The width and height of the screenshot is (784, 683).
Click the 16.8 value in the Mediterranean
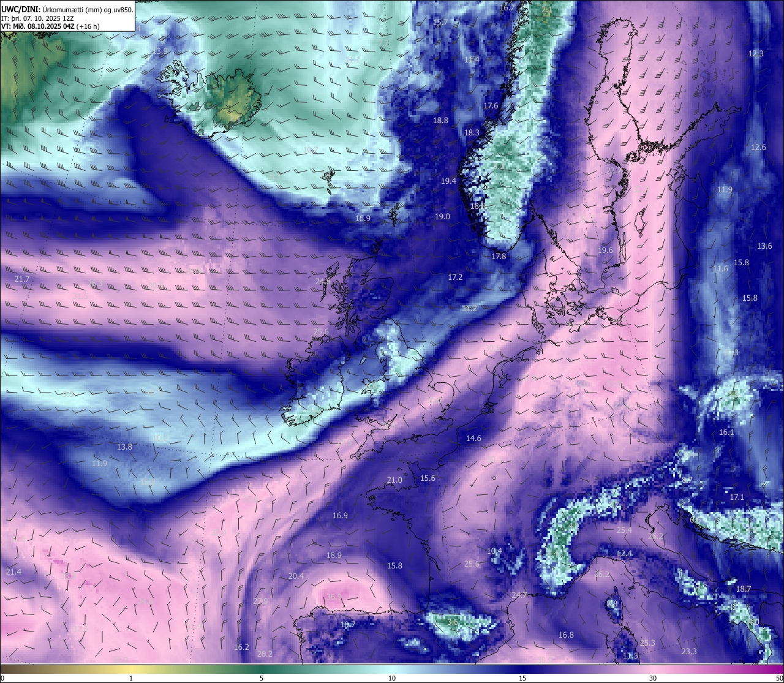(x=566, y=635)
